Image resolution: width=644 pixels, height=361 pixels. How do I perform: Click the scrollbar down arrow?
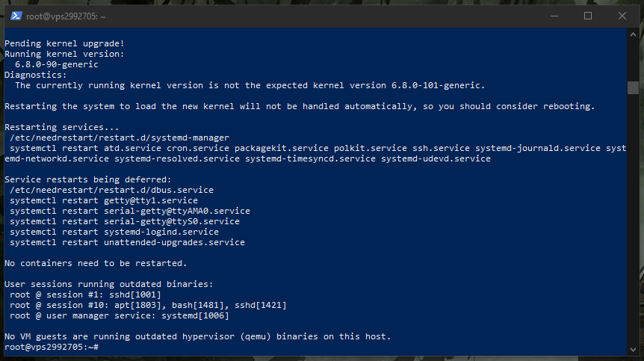point(633,349)
